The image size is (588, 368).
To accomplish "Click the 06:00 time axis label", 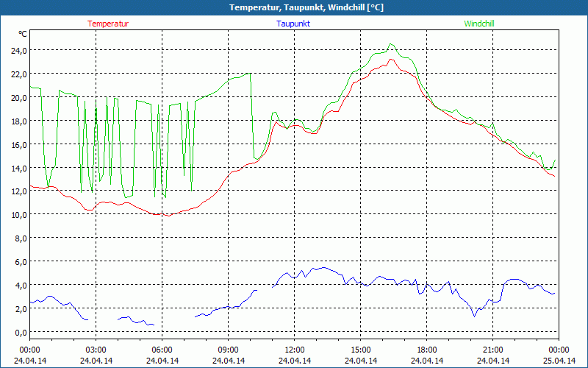I will pyautogui.click(x=162, y=350).
